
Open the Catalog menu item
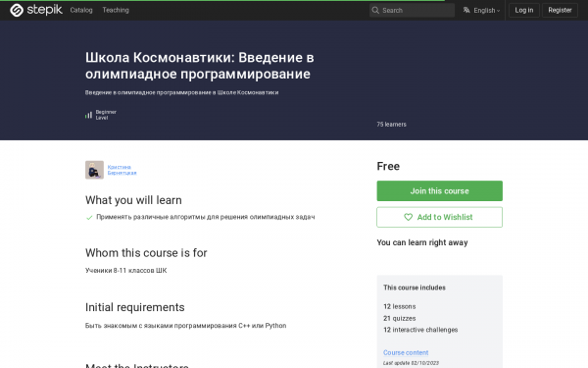point(81,10)
